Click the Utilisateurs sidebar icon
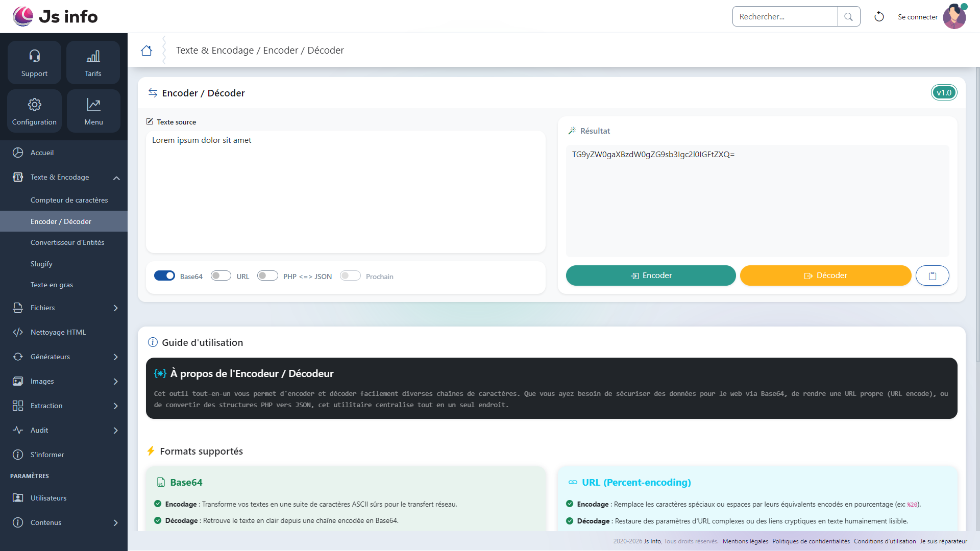 18,498
